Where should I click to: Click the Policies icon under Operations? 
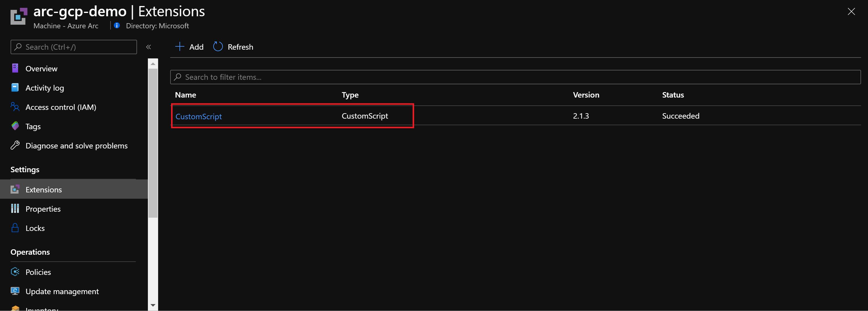15,272
